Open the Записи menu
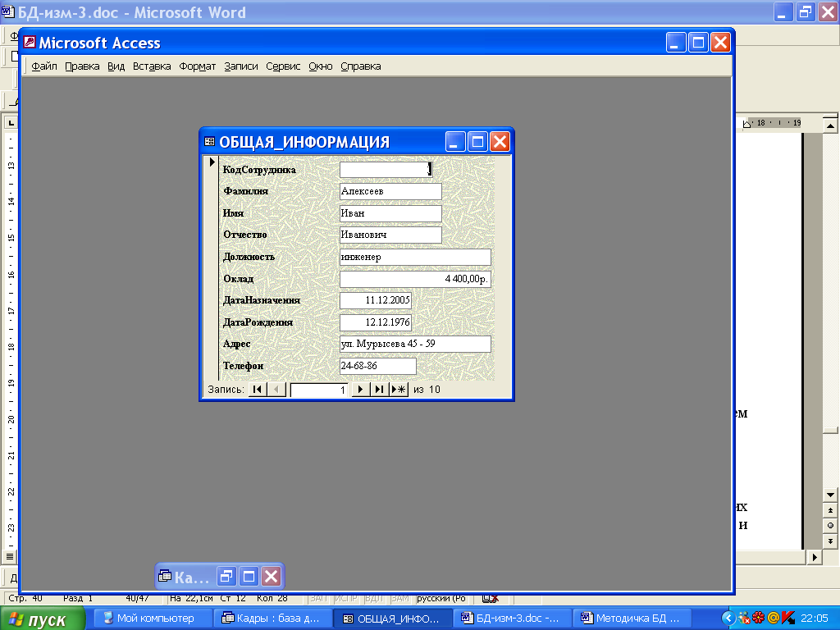This screenshot has width=840, height=630. [241, 66]
